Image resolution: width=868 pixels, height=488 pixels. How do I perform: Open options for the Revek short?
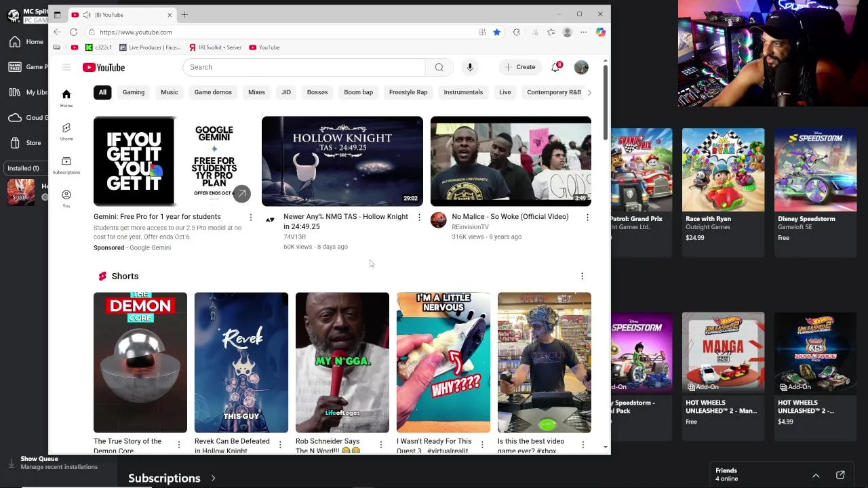280,445
